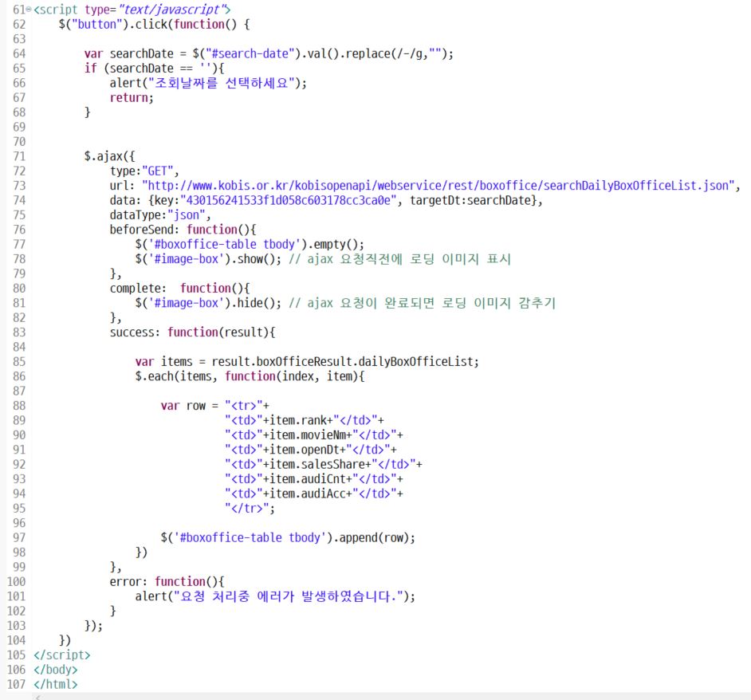751x700 pixels.
Task: Click the kobis.or.kr URL string on line 73
Action: 438,186
